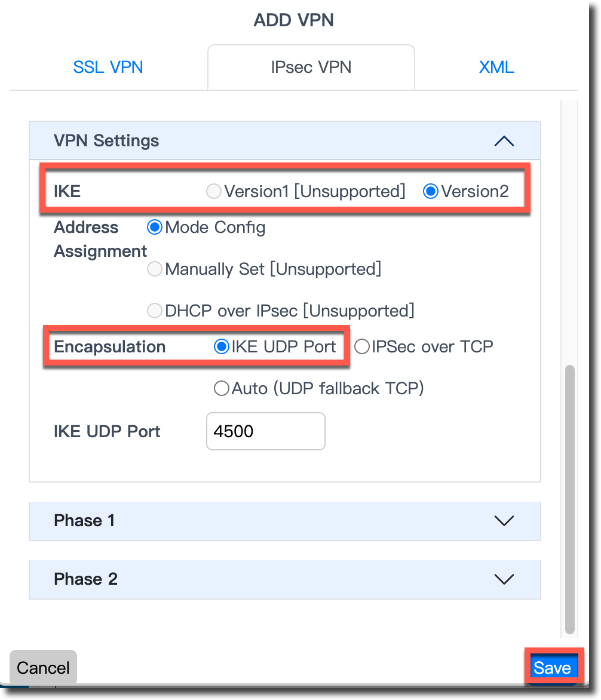
Task: Click the VPN Settings section header
Action: (x=106, y=141)
